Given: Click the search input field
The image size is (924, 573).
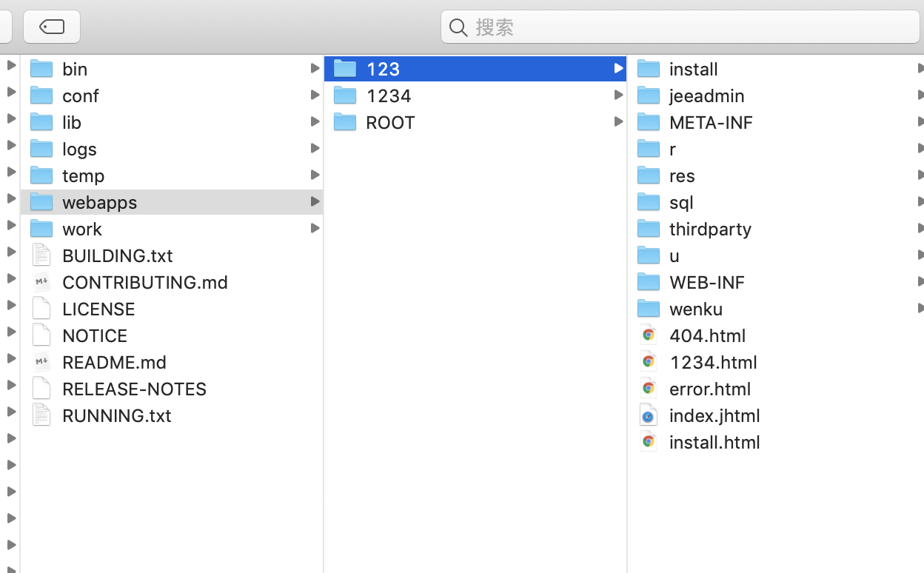Looking at the screenshot, I should point(689,27).
